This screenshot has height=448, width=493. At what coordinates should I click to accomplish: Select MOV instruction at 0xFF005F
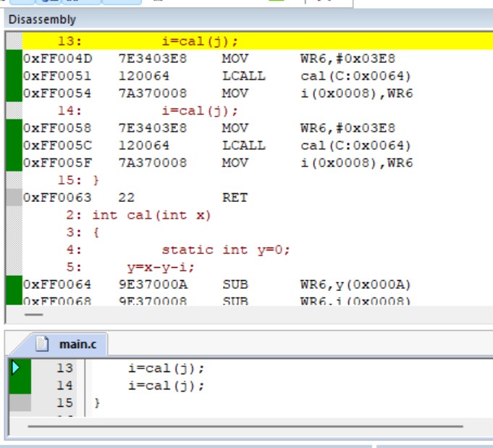pyautogui.click(x=258, y=163)
